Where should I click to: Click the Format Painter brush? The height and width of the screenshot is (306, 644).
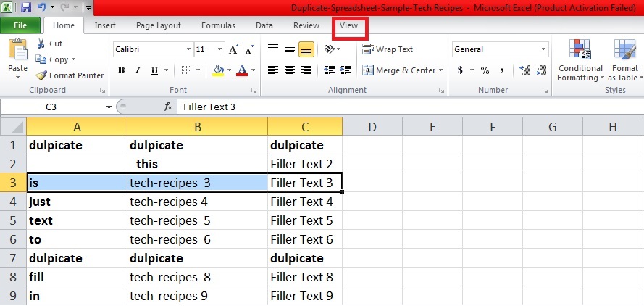pyautogui.click(x=42, y=75)
